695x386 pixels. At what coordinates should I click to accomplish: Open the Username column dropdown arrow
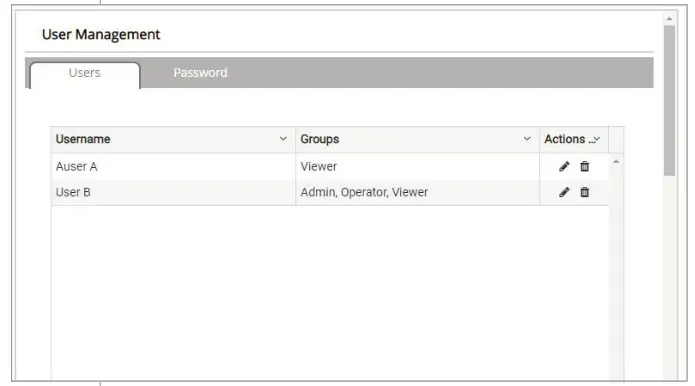pos(283,139)
